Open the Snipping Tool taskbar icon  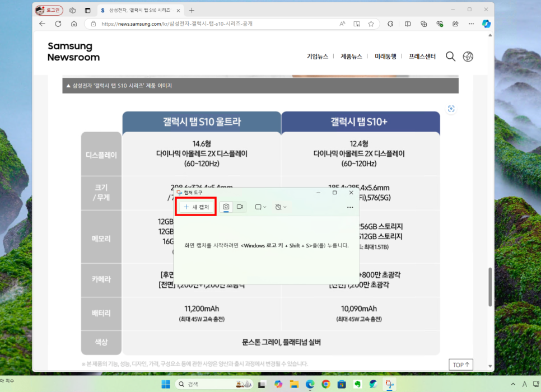pyautogui.click(x=390, y=384)
